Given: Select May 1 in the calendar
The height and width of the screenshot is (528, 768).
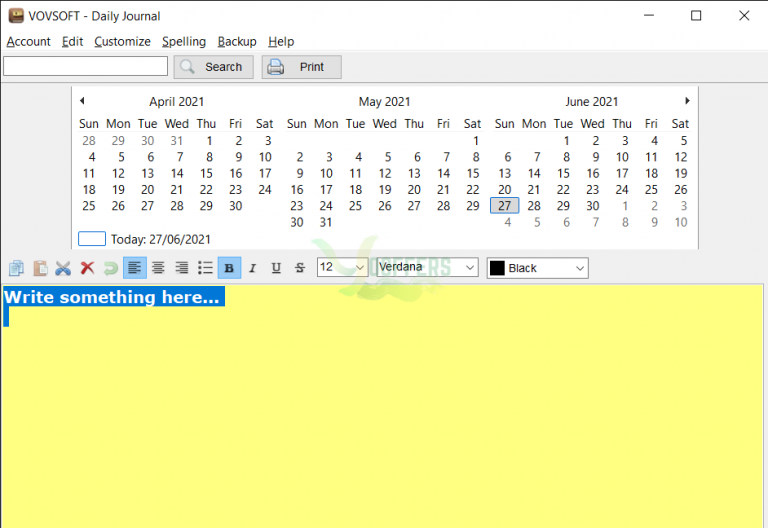Looking at the screenshot, I should (x=476, y=141).
